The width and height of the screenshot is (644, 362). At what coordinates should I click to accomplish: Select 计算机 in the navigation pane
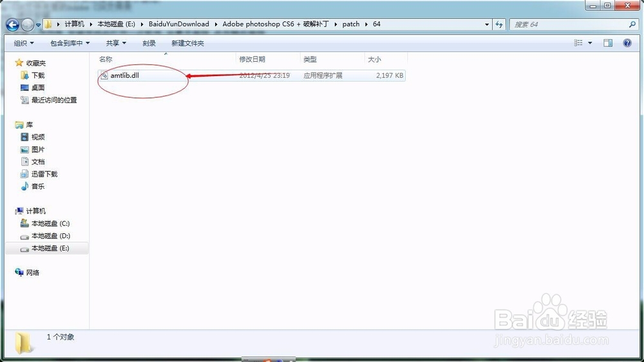[x=36, y=211]
